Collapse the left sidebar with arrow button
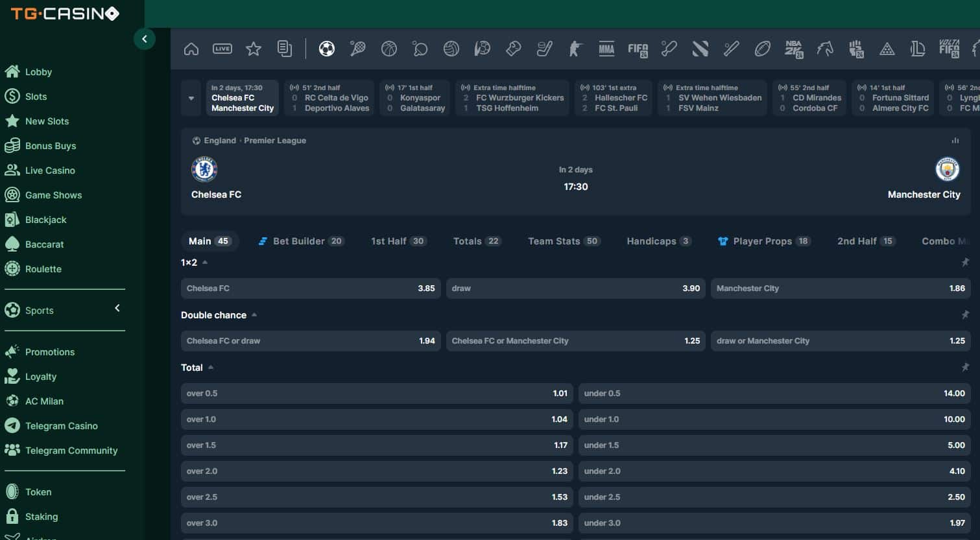Viewport: 980px width, 540px height. pos(145,39)
